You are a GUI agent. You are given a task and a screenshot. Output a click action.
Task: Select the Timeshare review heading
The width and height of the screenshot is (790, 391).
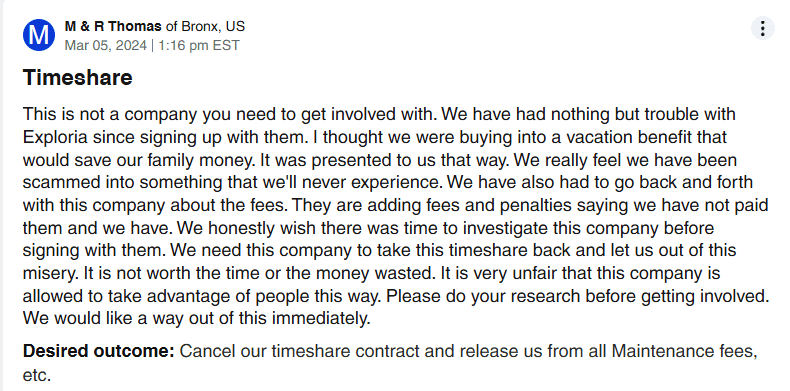point(78,78)
